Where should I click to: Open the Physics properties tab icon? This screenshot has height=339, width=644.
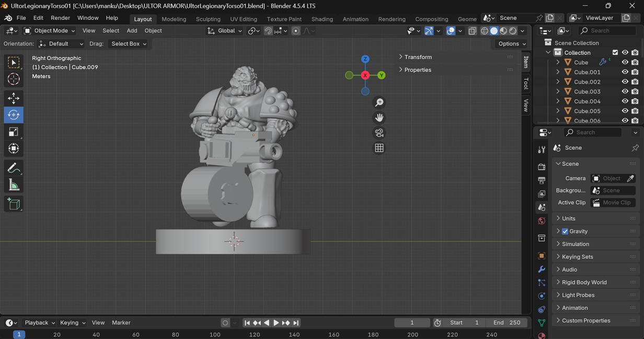tap(542, 296)
